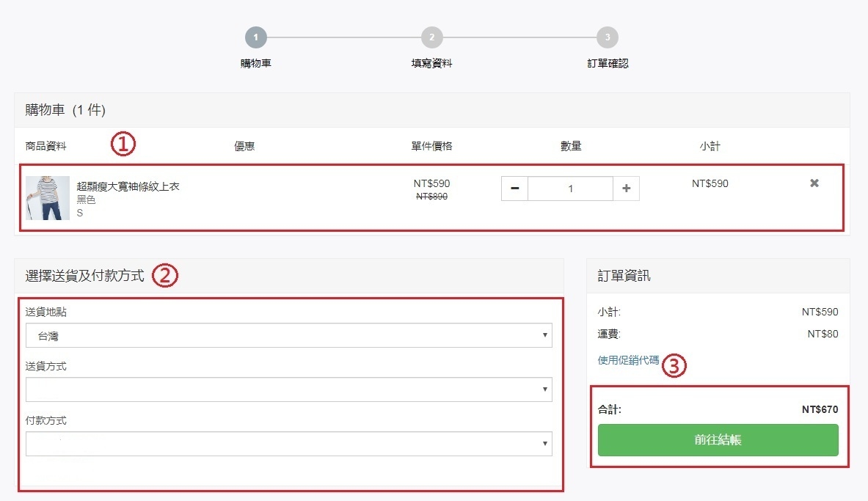Click the red circled number 3 marker
The image size is (868, 501).
[x=674, y=365]
